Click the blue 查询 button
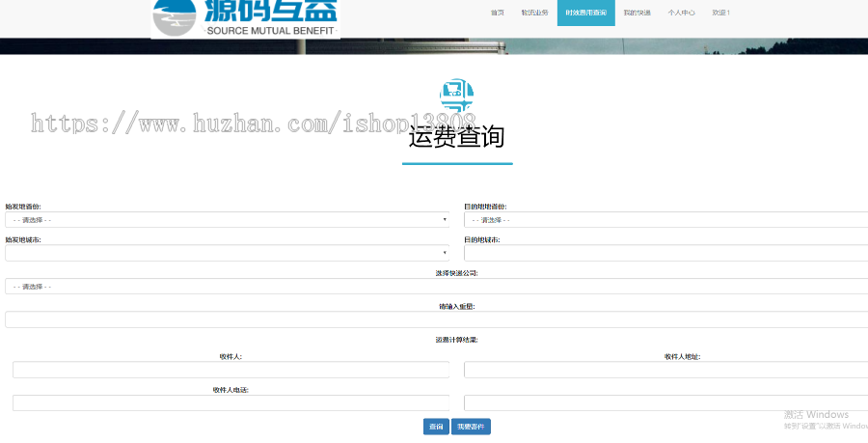868x443 pixels. tap(436, 427)
